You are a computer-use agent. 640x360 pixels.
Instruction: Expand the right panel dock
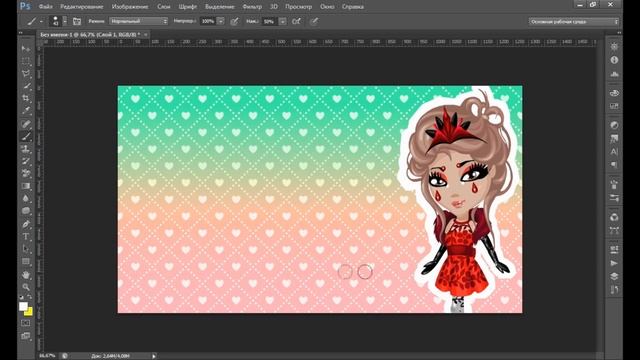tap(619, 32)
